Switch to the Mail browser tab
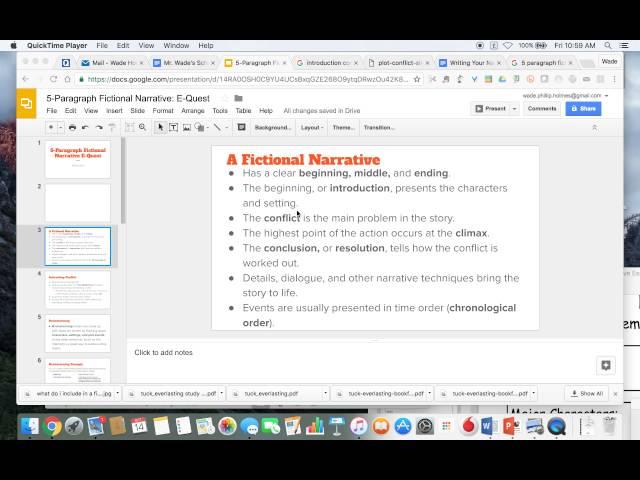This screenshot has width=640, height=480. pyautogui.click(x=113, y=63)
